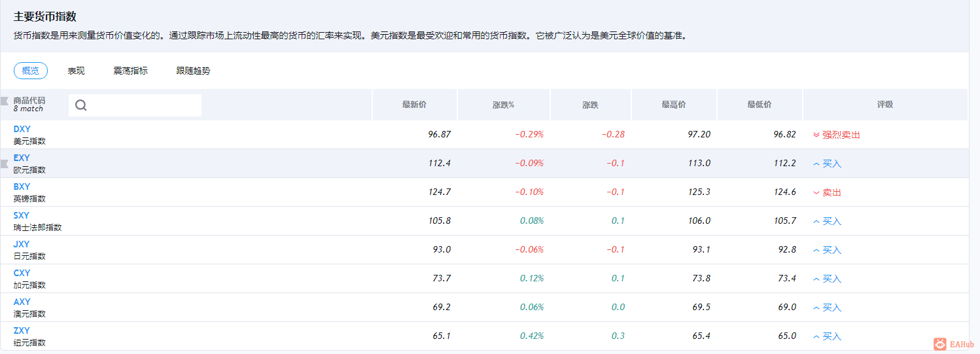Click the AXY symbol link
The height and width of the screenshot is (354, 980).
point(22,302)
